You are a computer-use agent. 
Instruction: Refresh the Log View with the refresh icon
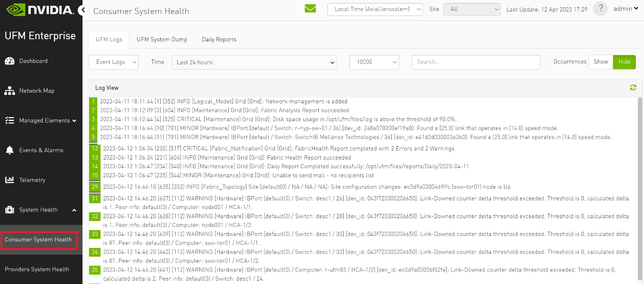pos(632,87)
